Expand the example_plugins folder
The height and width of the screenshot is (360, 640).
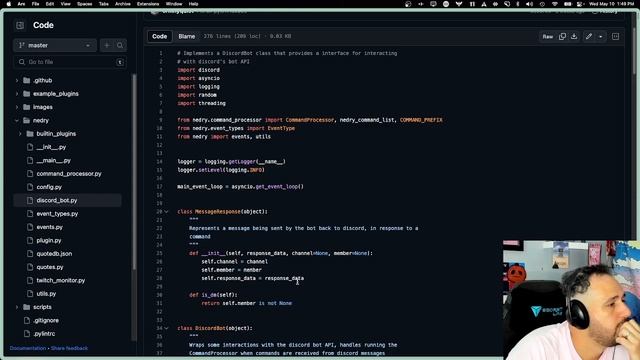pyautogui.click(x=17, y=94)
